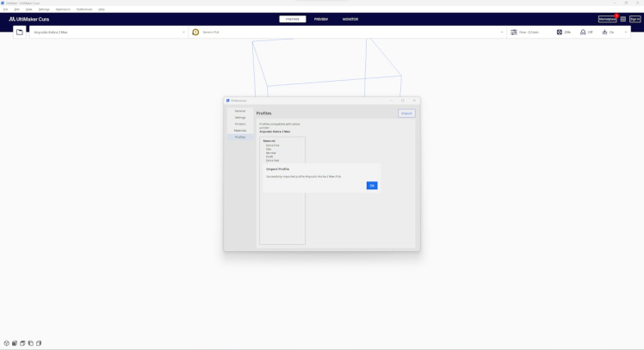
Task: Select General in Preferences sidebar
Action: tap(240, 111)
